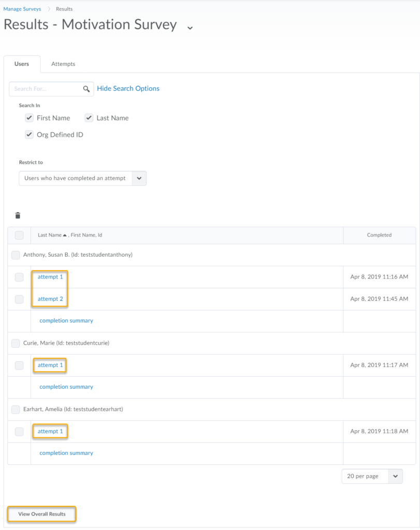Click View Overall Results button
The height and width of the screenshot is (530, 420).
(x=42, y=514)
